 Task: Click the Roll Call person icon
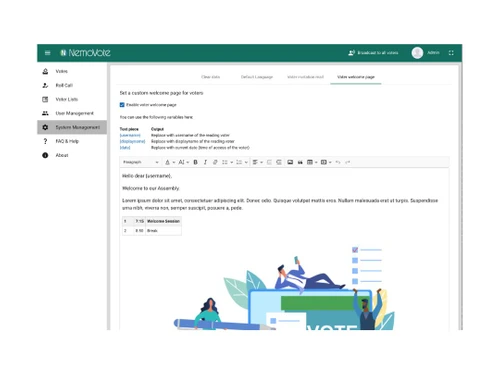[45, 85]
